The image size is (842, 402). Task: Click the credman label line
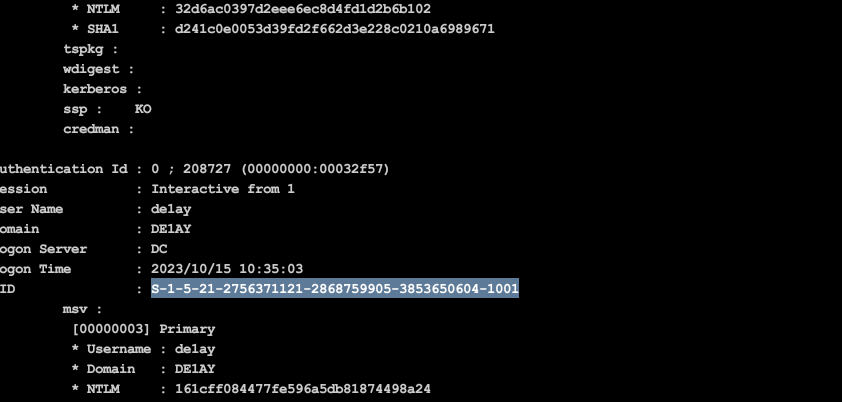[x=98, y=129]
